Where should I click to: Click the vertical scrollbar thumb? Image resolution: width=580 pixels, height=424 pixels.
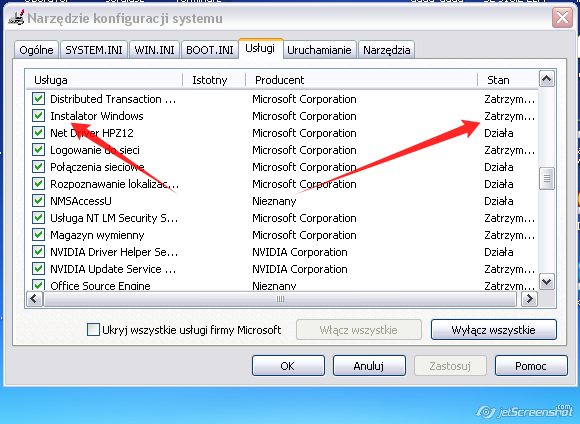(x=546, y=179)
